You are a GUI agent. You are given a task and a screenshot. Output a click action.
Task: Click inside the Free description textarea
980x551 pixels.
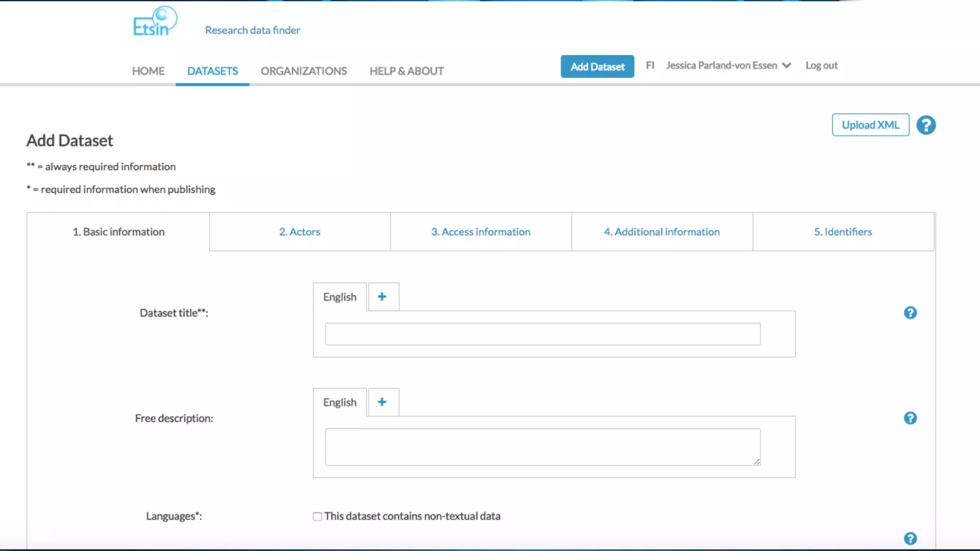[542, 447]
